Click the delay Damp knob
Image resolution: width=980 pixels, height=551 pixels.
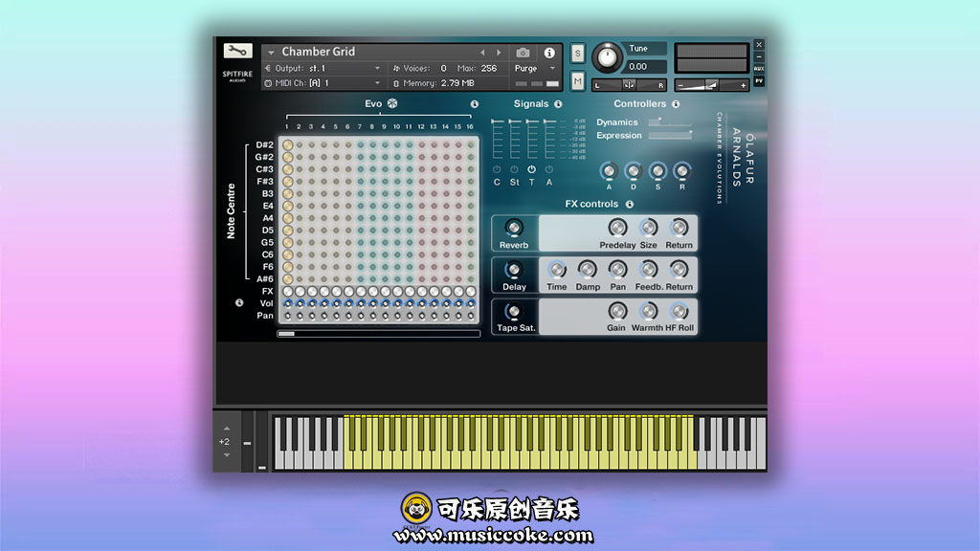(587, 270)
